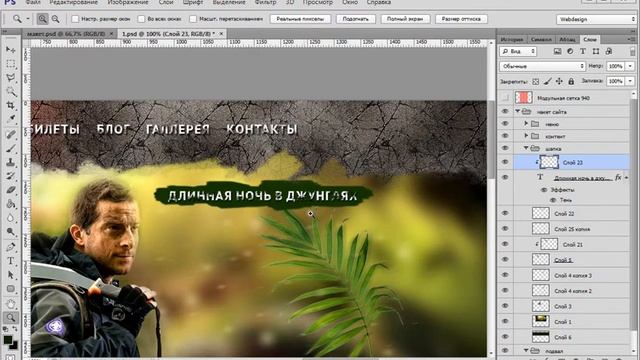Expand the 'меню' layer group
This screenshot has width=640, height=360.
click(x=526, y=124)
